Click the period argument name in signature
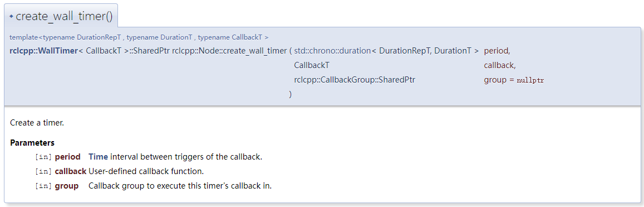This screenshot has width=644, height=207. [x=497, y=51]
